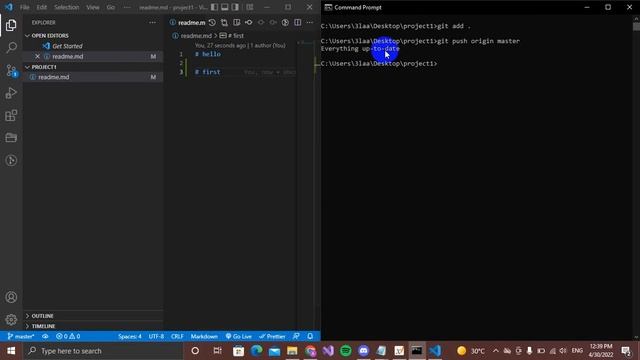Click readme.md in the breadcrumb

tap(196, 36)
